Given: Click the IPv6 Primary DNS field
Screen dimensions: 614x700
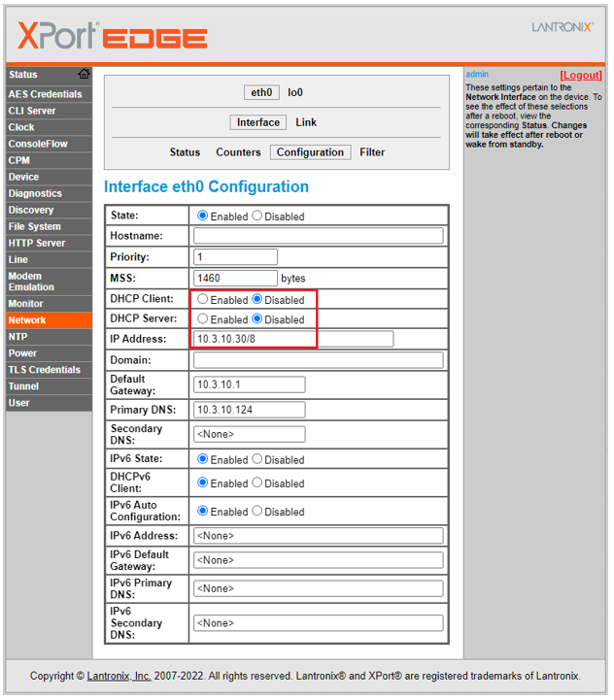Looking at the screenshot, I should click(x=318, y=588).
